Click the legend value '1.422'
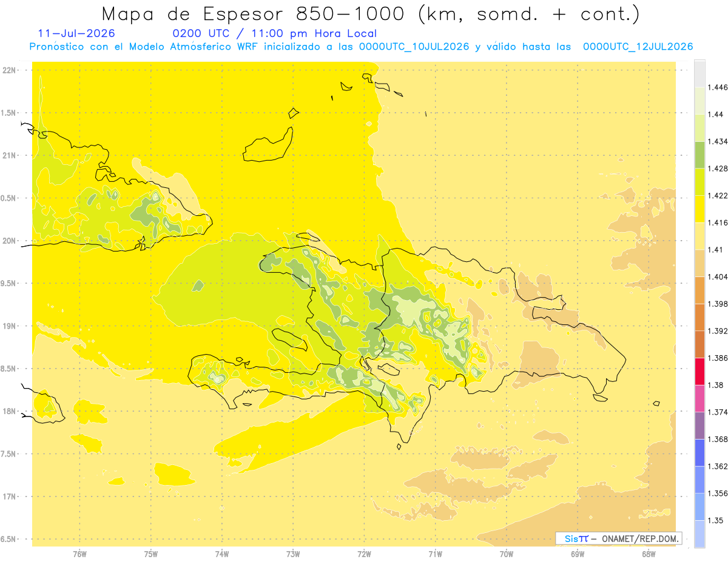The height and width of the screenshot is (562, 728). [716, 196]
